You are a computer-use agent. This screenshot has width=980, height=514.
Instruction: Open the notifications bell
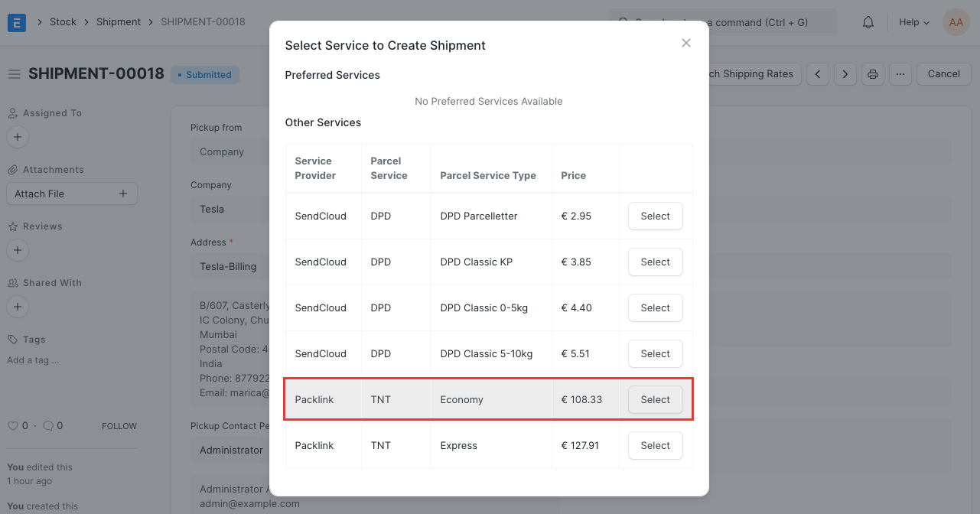pos(868,21)
